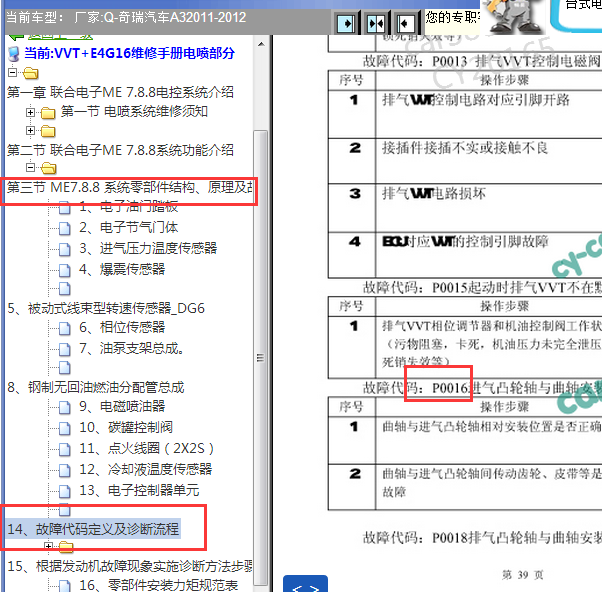Open 13、电子控制器单元 page
602x592 pixels.
(x=139, y=490)
